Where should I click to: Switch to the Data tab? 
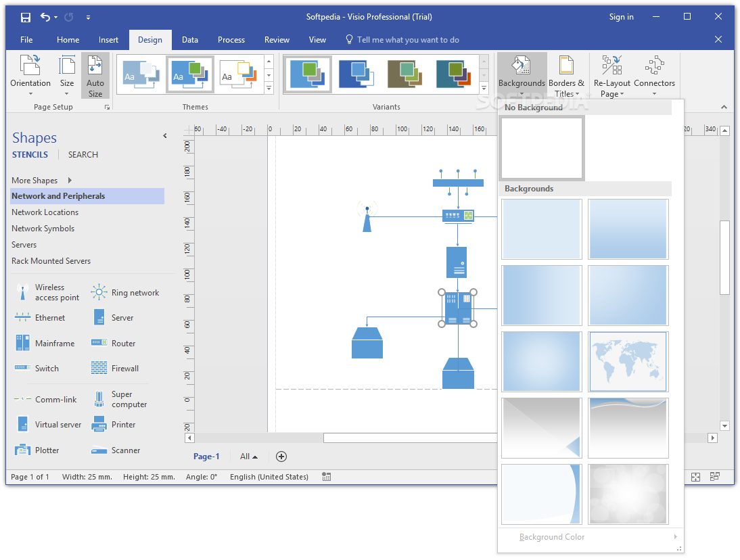click(x=190, y=40)
